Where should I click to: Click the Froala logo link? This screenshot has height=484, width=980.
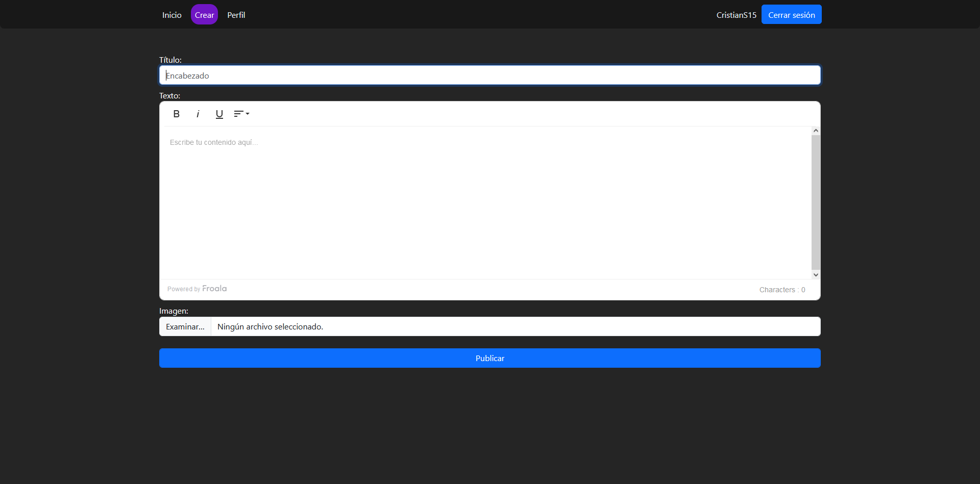[214, 289]
